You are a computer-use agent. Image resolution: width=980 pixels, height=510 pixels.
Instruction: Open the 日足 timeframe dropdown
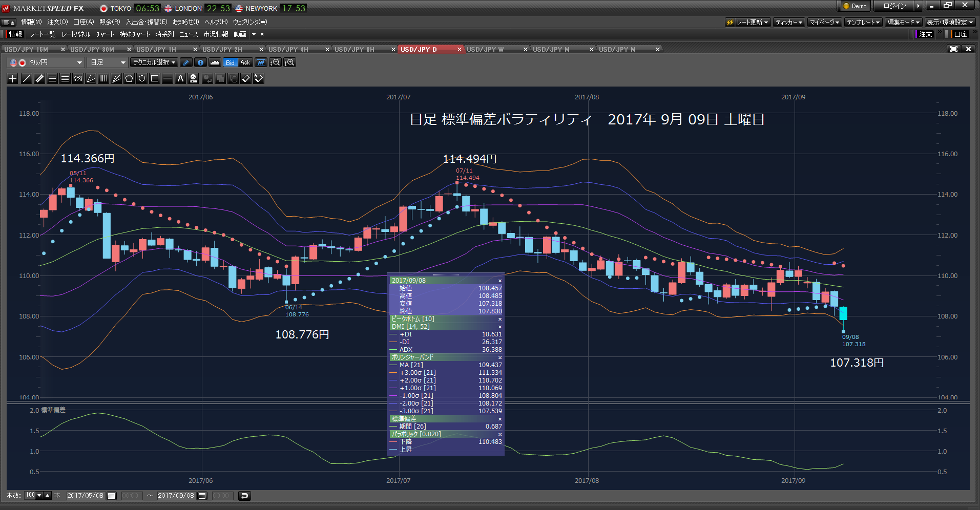[108, 62]
